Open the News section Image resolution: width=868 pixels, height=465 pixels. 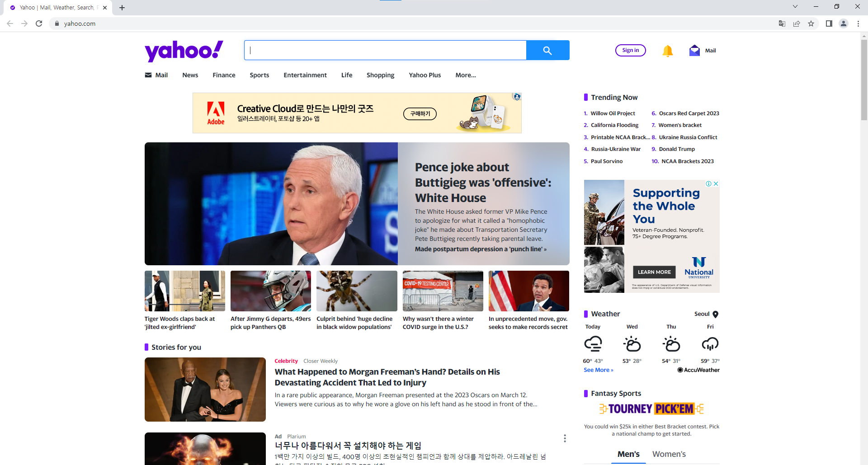tap(190, 75)
